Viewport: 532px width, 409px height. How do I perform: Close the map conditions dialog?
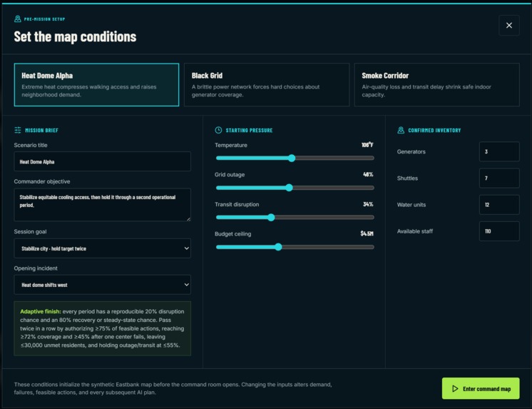509,25
